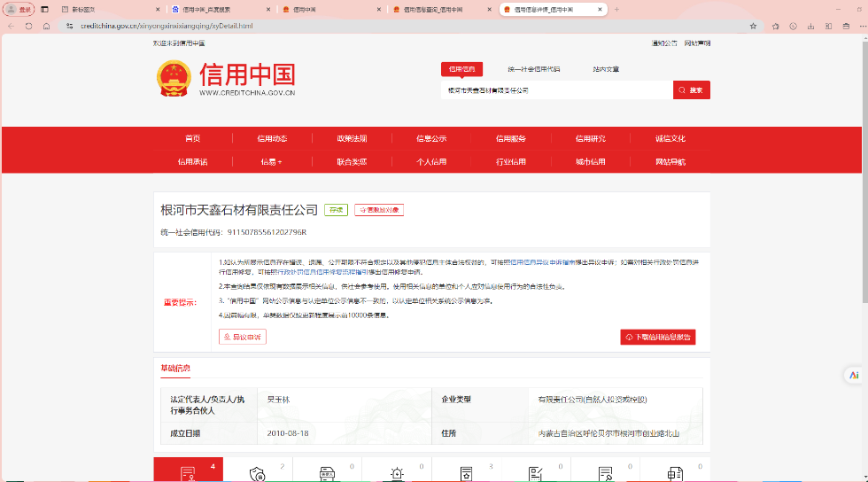The width and height of the screenshot is (868, 482).
Task: Open the 通知公告 link
Action: click(663, 43)
